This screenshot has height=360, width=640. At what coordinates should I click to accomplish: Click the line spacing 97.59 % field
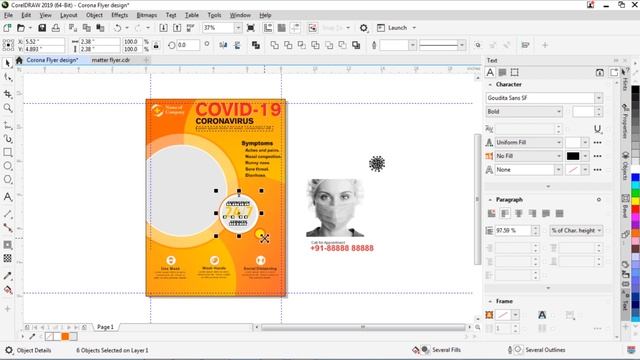(x=512, y=231)
